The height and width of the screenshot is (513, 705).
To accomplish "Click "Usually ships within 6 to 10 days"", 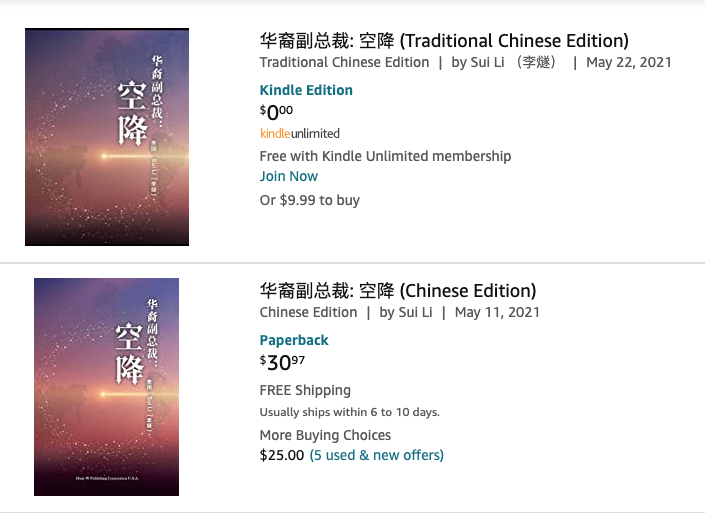I will 349,412.
